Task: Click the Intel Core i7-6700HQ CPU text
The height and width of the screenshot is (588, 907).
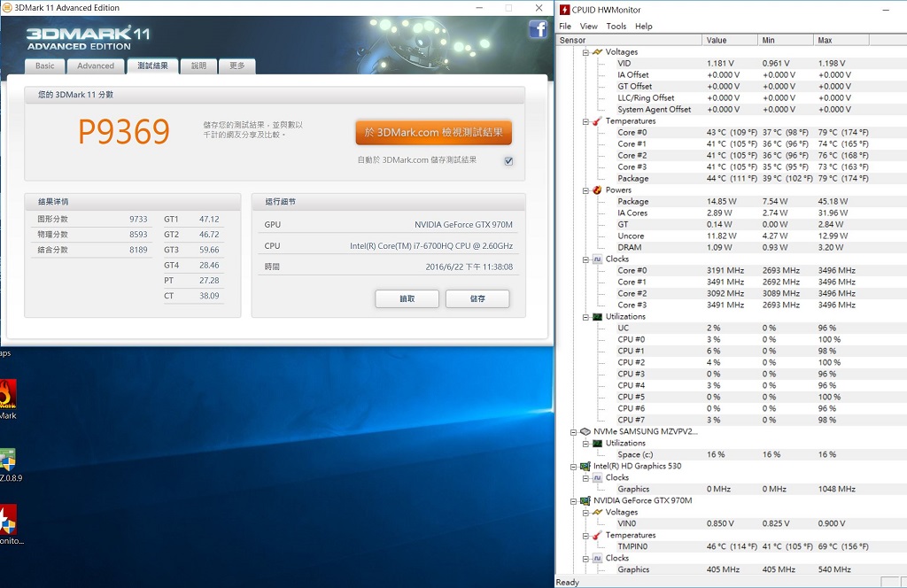Action: click(x=431, y=245)
